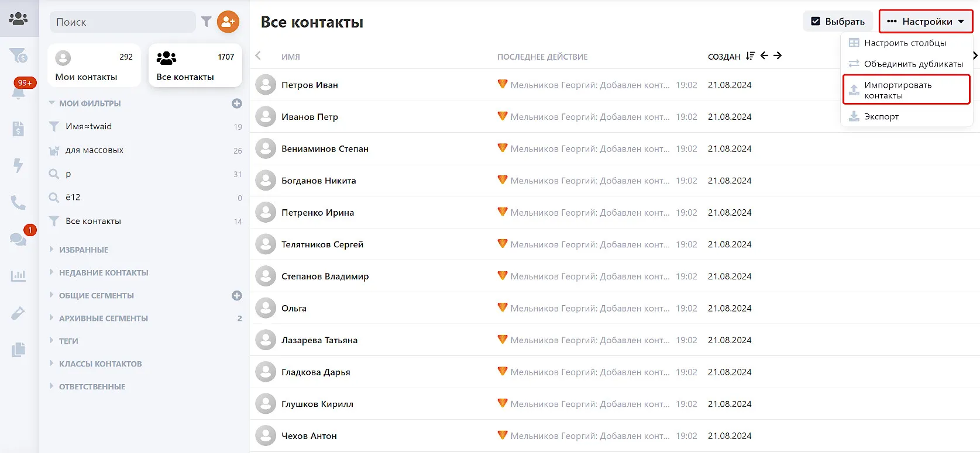Open the analytics chart sidebar icon

point(19,276)
